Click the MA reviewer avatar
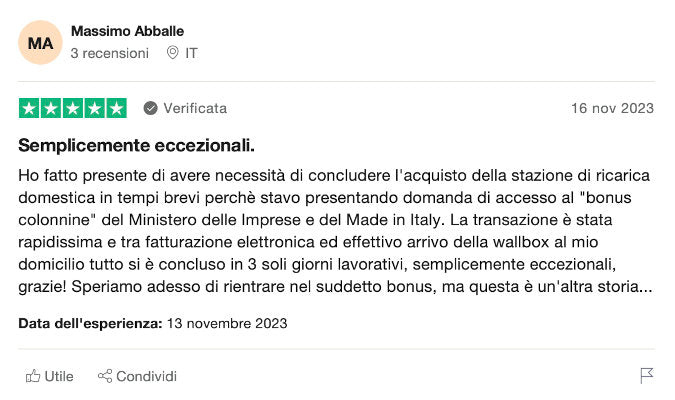Image resolution: width=675 pixels, height=400 pixels. [40, 42]
